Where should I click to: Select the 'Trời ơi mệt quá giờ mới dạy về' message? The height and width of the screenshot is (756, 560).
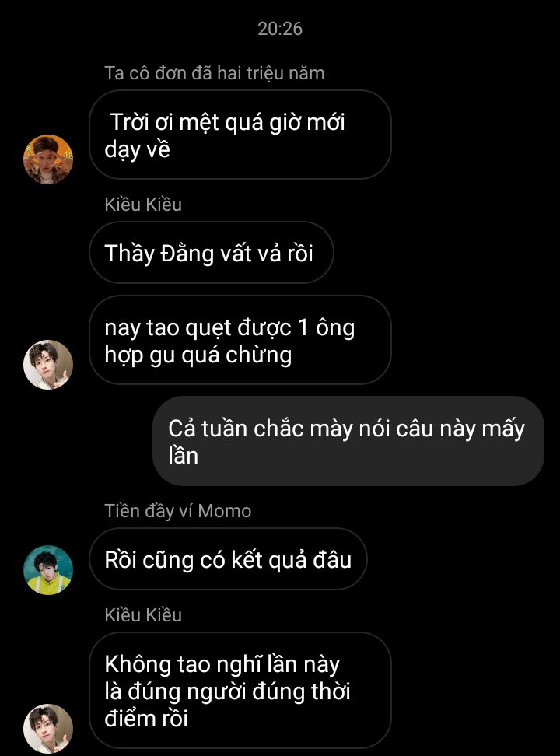(x=240, y=135)
